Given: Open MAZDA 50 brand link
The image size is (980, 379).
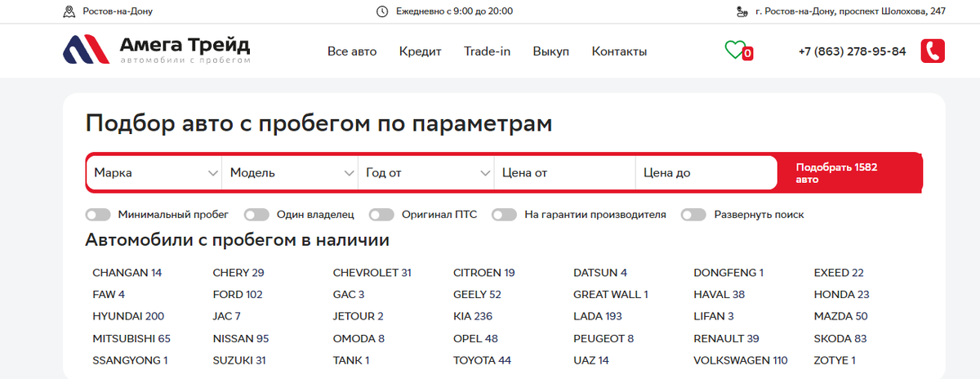Looking at the screenshot, I should (x=841, y=317).
